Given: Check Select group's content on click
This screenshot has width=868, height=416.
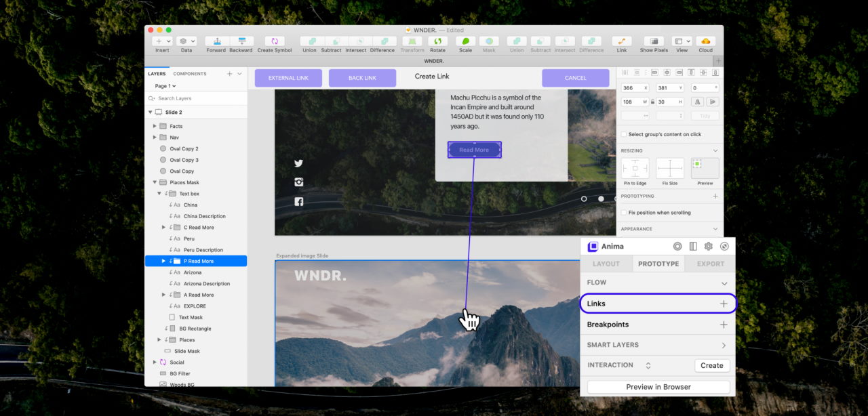Looking at the screenshot, I should 623,133.
